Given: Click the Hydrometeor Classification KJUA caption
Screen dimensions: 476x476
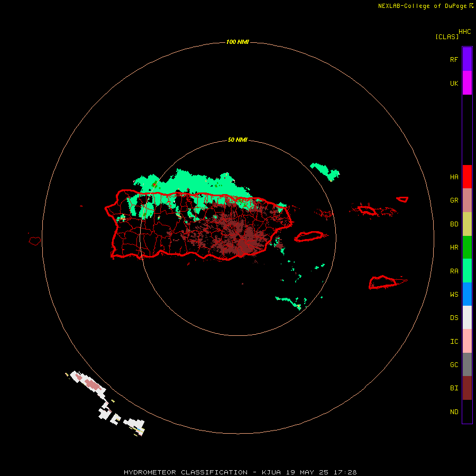Looking at the screenshot, I should pyautogui.click(x=240, y=472).
